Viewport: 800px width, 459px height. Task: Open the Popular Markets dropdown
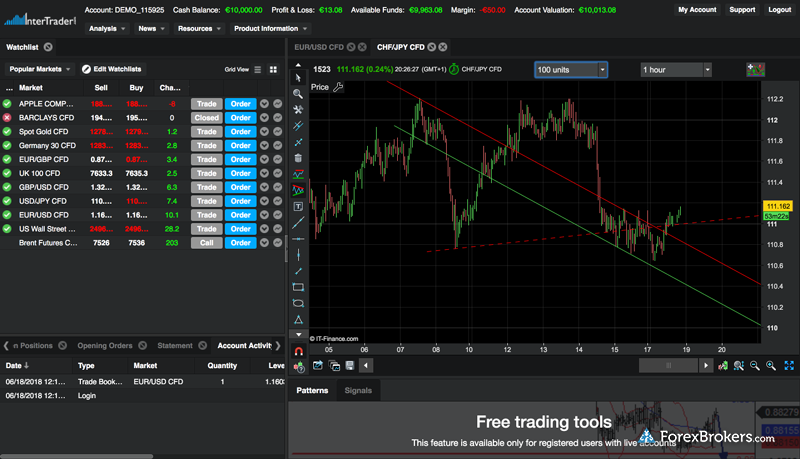pos(40,69)
